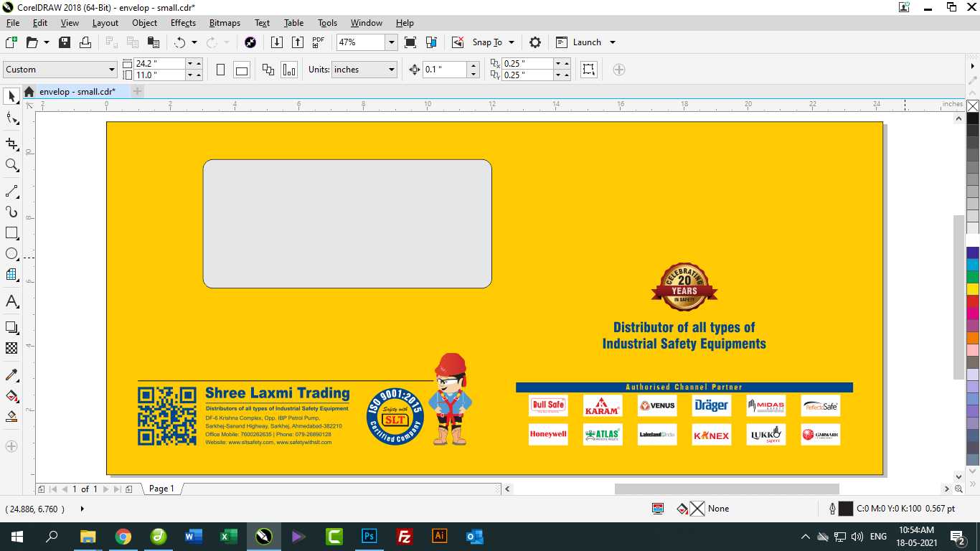Select the Freehand line tool
The image size is (980, 551).
coord(11,191)
